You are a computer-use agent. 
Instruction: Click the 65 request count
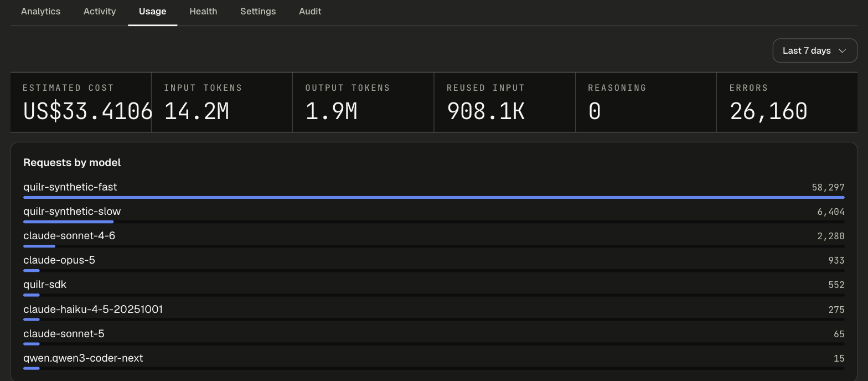(839, 334)
